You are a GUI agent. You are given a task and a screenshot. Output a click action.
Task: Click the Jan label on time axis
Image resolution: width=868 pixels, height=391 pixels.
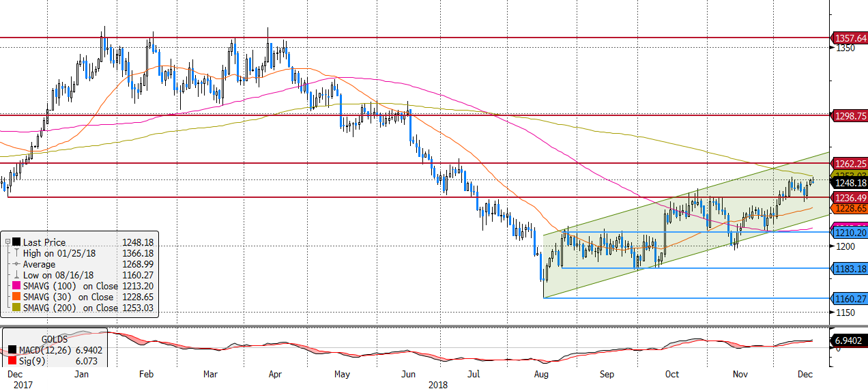coord(81,374)
